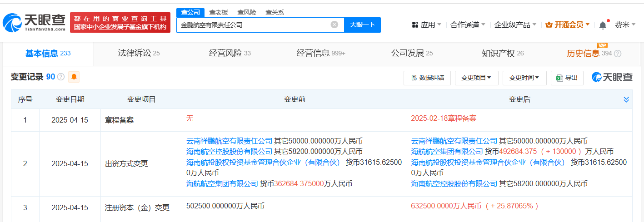Screen dimensions: 644x222
Task: Click the orange alert bell beside 变更记录
Action: click(74, 77)
